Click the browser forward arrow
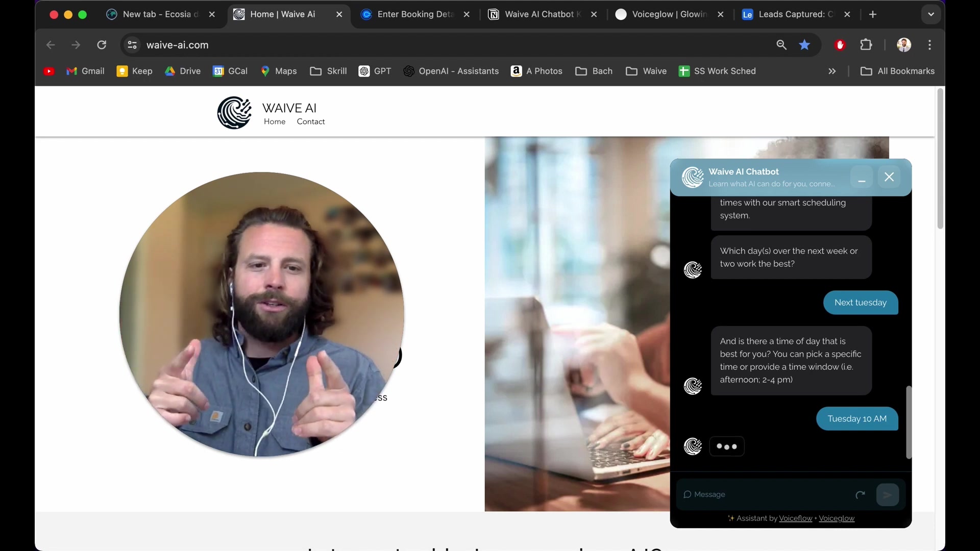This screenshot has height=551, width=980. click(x=76, y=45)
